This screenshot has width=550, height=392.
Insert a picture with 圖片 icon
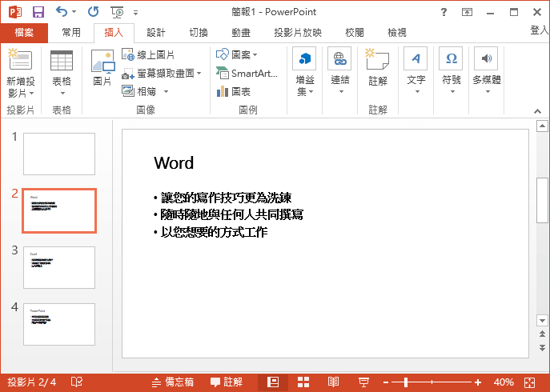[102, 68]
